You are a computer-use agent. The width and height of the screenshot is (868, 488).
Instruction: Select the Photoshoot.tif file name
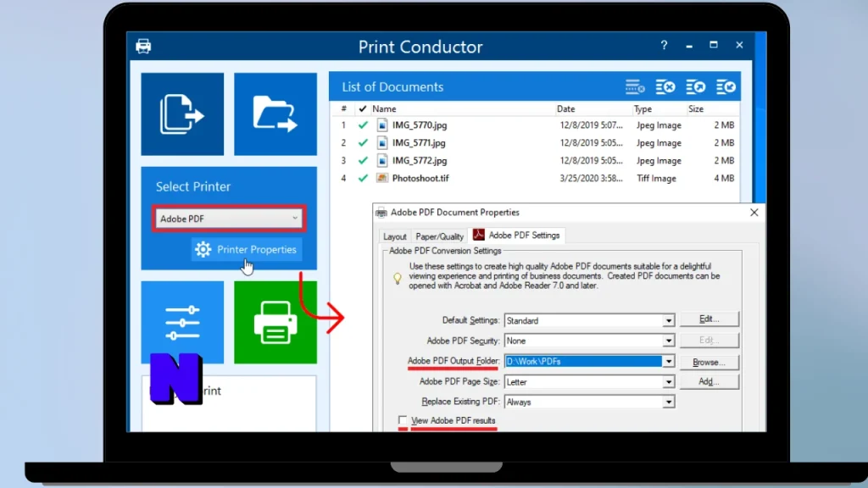click(x=420, y=178)
